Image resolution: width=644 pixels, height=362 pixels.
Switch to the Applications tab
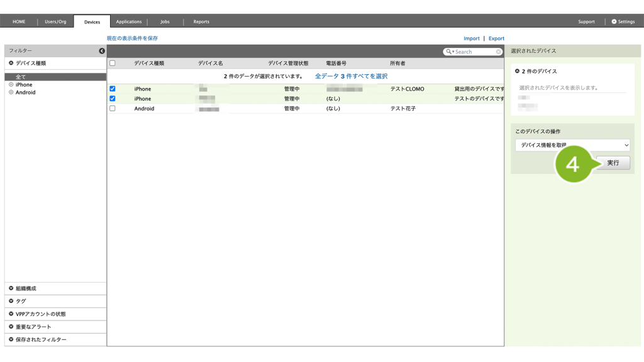pyautogui.click(x=129, y=21)
